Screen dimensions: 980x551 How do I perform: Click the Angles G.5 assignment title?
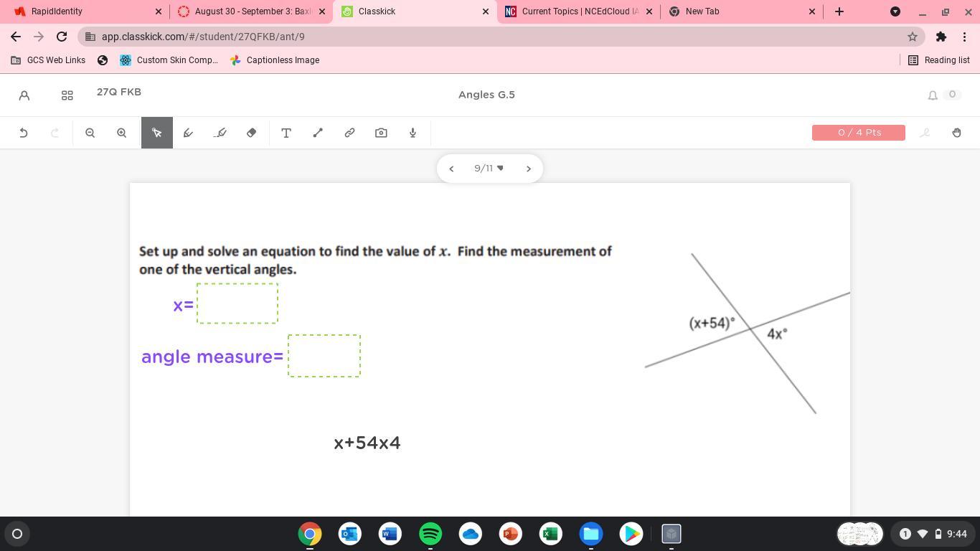click(486, 95)
